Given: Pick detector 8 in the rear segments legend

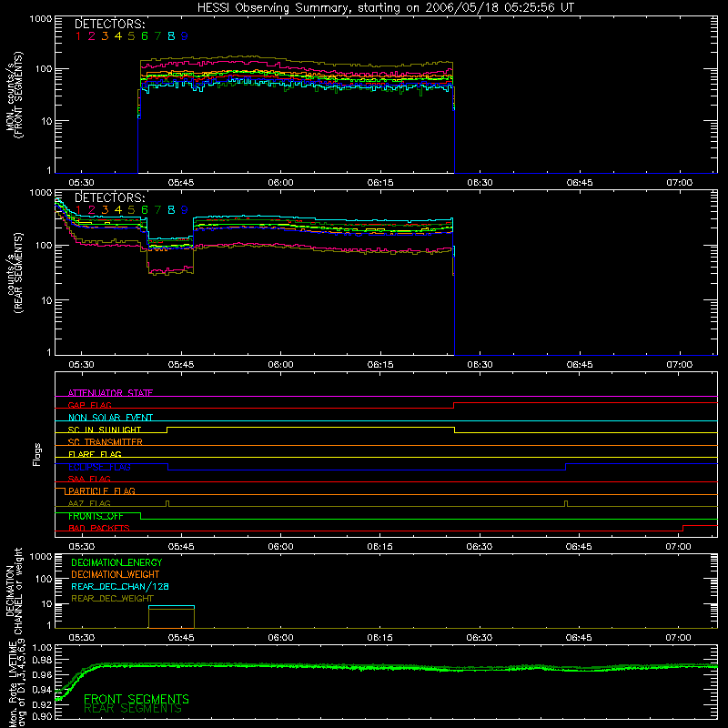Looking at the screenshot, I should [x=171, y=210].
